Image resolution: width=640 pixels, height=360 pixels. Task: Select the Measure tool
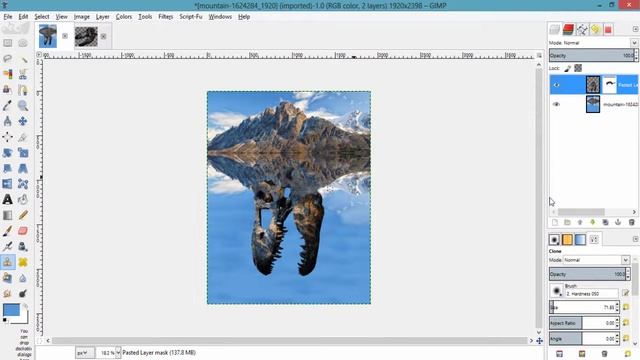(7, 121)
